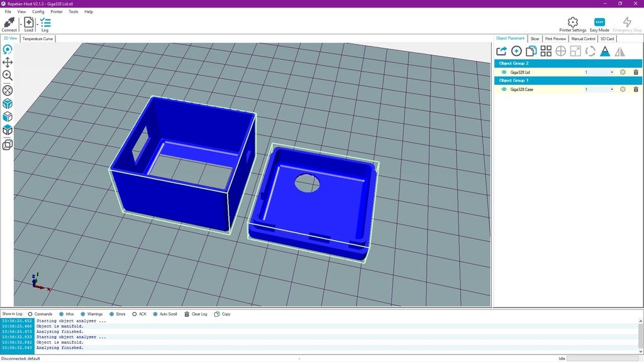Screen dimensions: 644x362
Task: Switch to the Temperature Curve tab
Action: (37, 38)
